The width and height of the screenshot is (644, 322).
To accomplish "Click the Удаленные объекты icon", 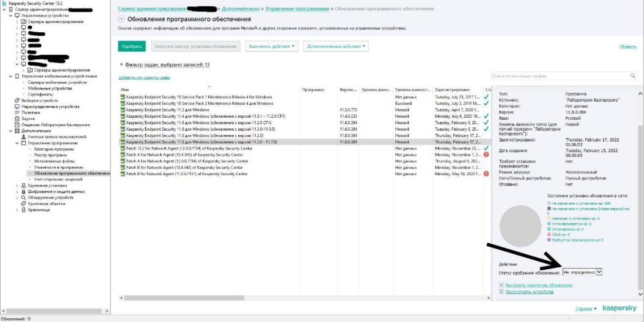I will tap(23, 204).
